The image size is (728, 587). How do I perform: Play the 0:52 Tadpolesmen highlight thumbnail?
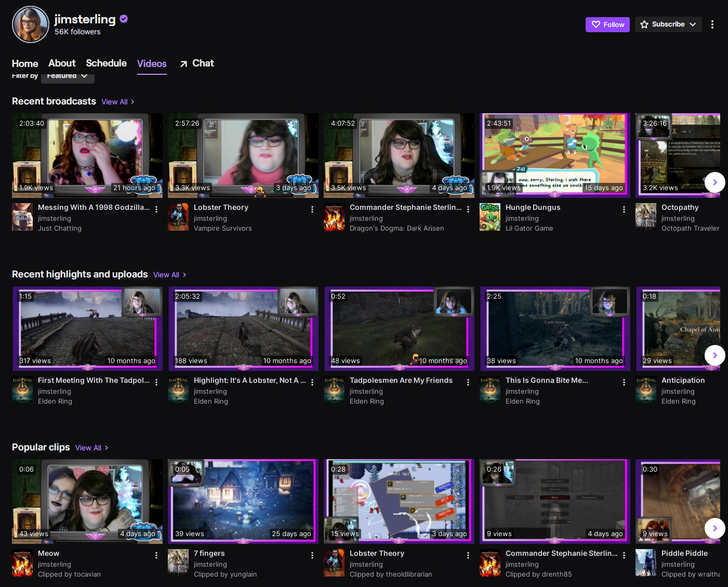click(399, 328)
